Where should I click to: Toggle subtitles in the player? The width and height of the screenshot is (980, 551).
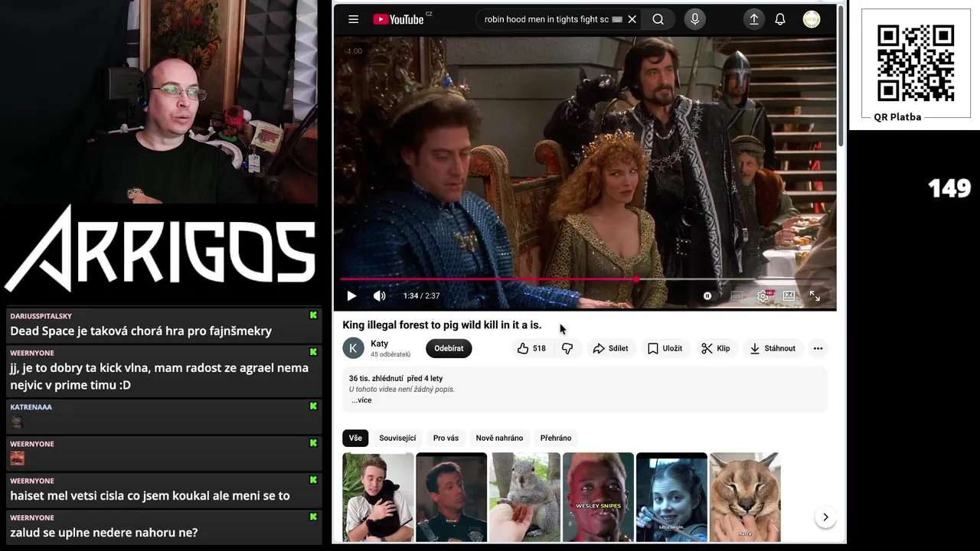pos(737,296)
